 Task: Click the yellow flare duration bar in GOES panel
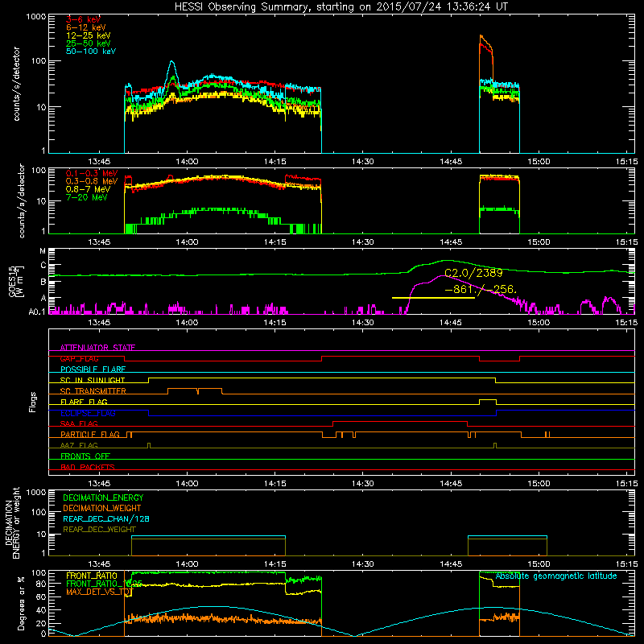(433, 298)
